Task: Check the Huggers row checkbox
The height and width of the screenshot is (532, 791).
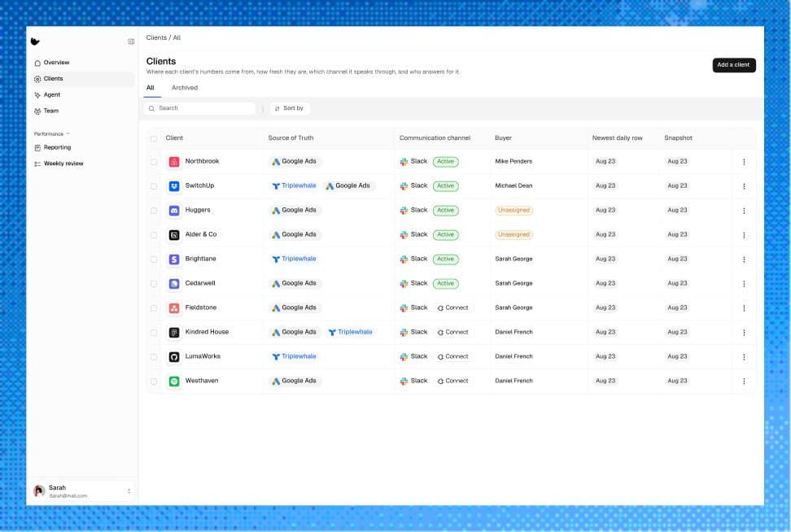Action: 154,211
